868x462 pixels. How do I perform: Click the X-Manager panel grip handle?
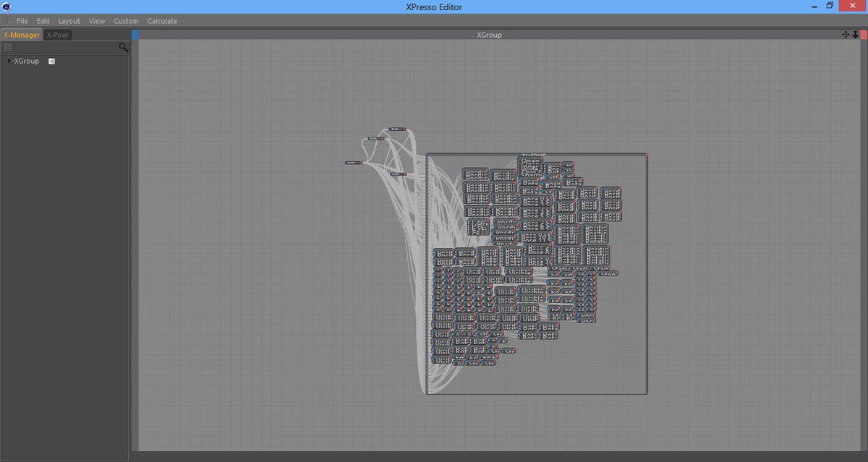coord(7,47)
